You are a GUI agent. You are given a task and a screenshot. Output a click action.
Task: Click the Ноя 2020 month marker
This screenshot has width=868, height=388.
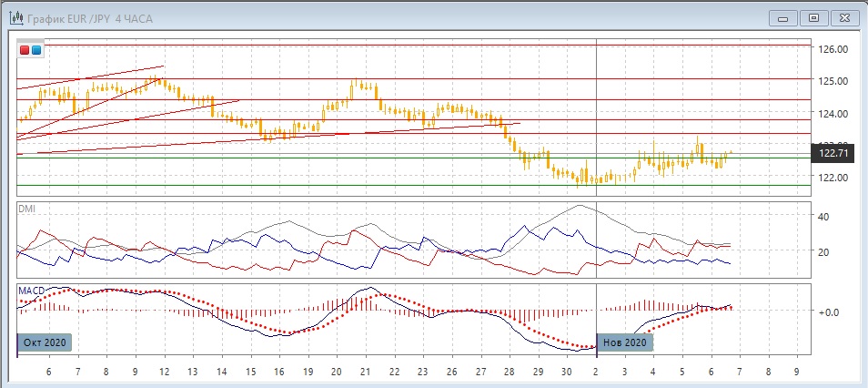[x=624, y=342]
